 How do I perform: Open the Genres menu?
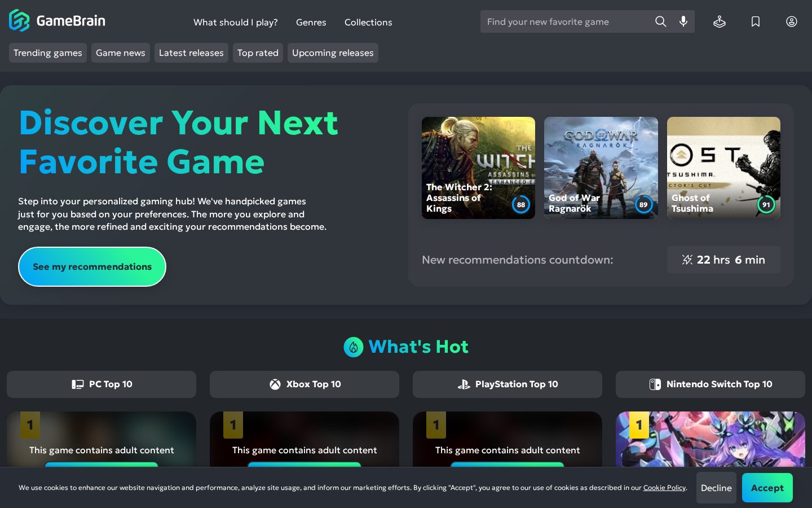(x=311, y=22)
